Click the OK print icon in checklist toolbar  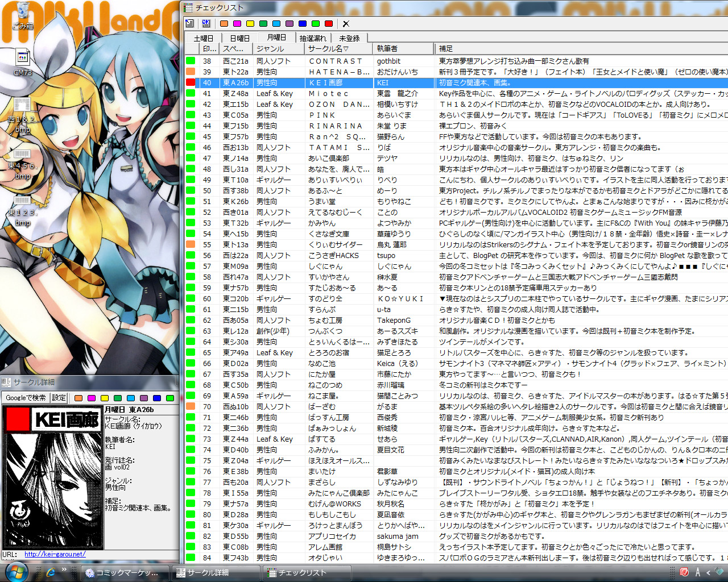tap(206, 23)
